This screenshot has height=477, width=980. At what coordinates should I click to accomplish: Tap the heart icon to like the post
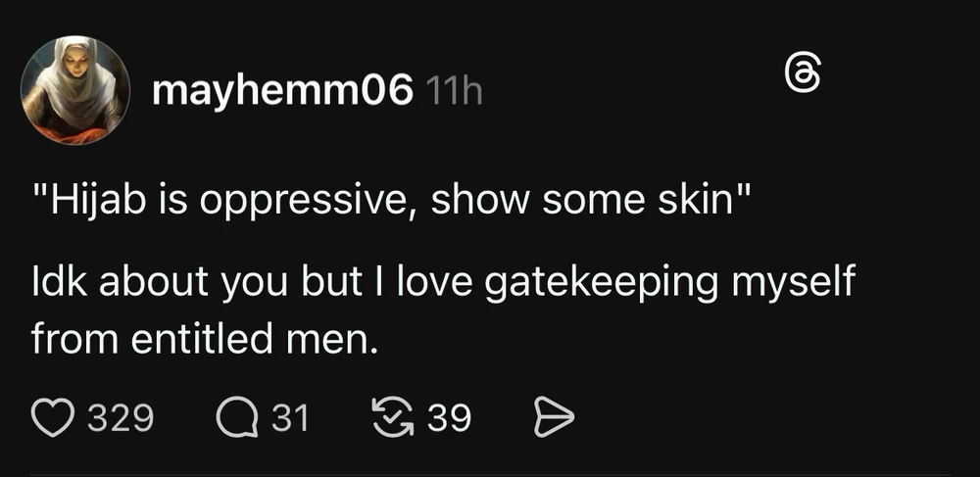tap(54, 418)
